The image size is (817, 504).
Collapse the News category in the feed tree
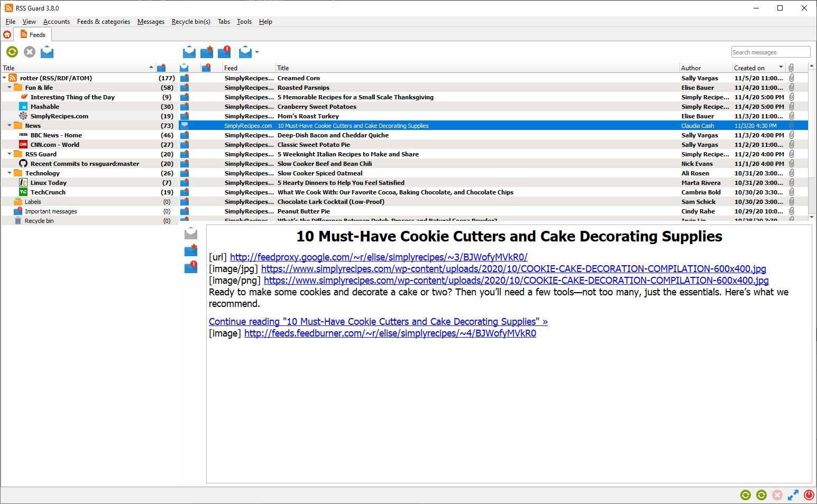(x=10, y=126)
